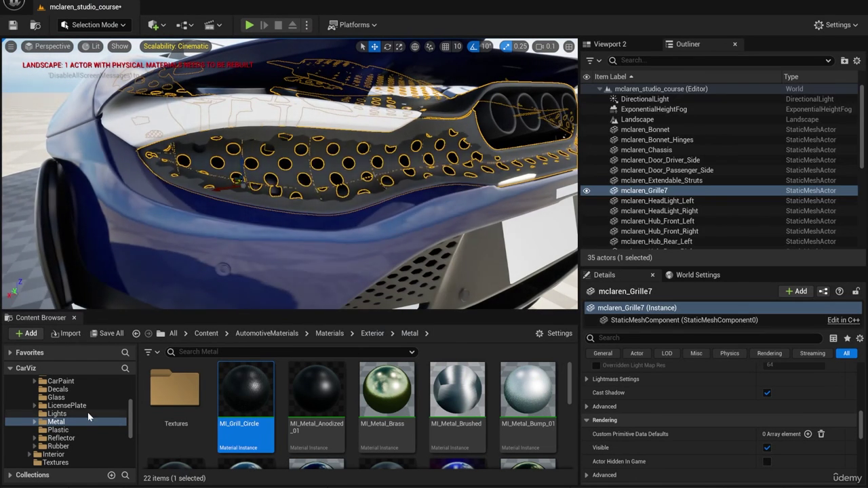Open the viewport hamburger options menu
Viewport: 868px width, 488px height.
click(x=11, y=46)
